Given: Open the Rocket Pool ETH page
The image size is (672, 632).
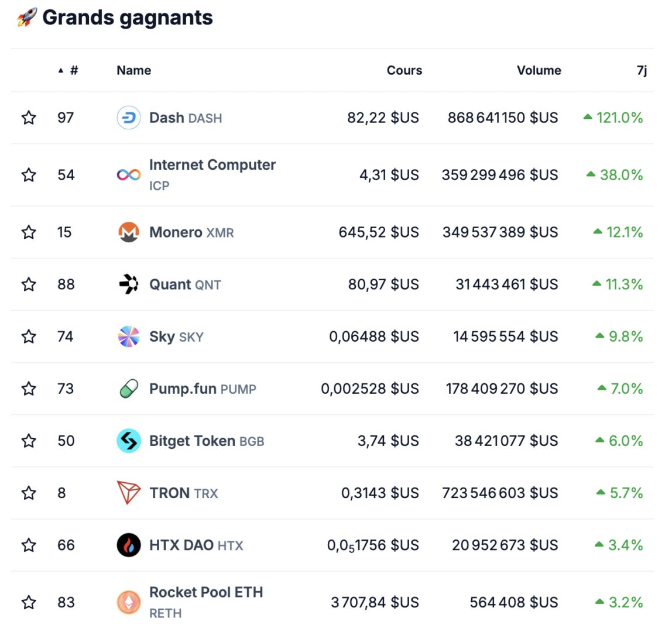Looking at the screenshot, I should click(x=207, y=592).
